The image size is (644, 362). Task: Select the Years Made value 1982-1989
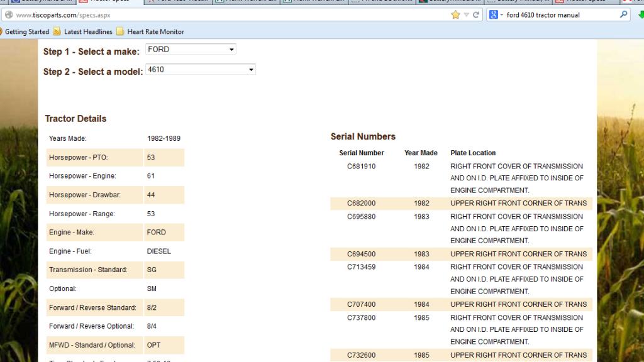click(164, 138)
